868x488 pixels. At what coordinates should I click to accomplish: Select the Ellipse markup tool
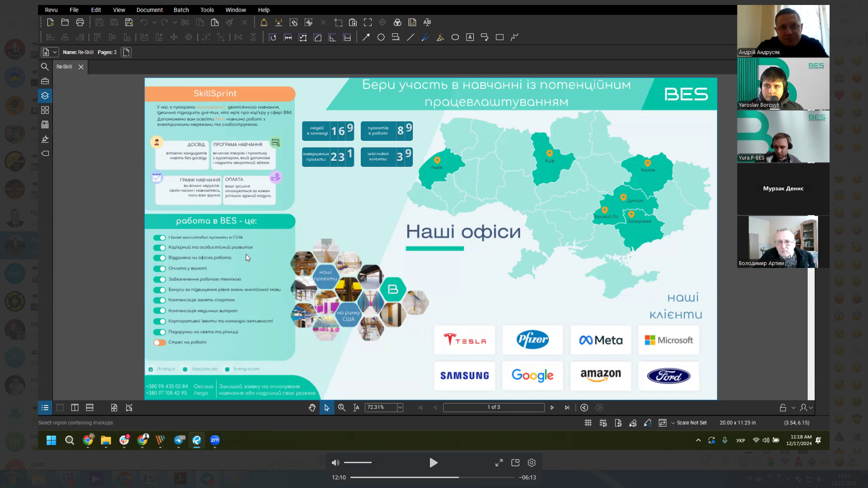coord(455,37)
